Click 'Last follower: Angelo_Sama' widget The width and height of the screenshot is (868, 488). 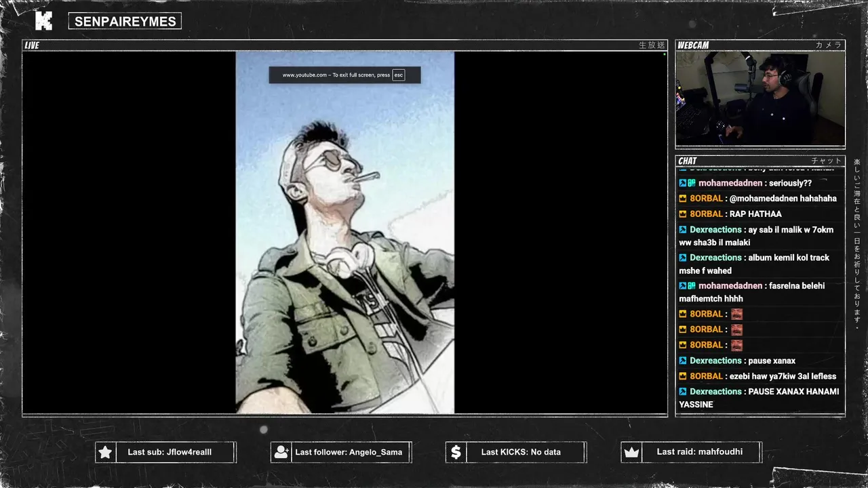point(341,452)
